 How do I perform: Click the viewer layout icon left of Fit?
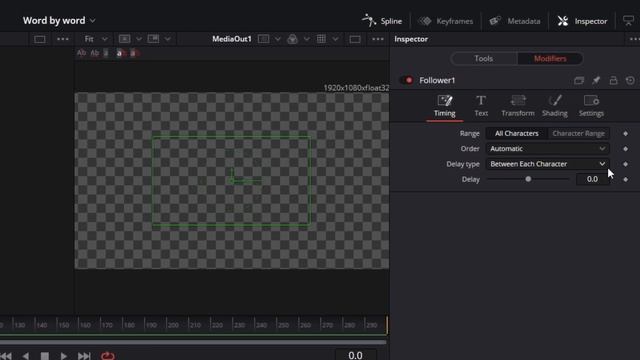point(40,39)
